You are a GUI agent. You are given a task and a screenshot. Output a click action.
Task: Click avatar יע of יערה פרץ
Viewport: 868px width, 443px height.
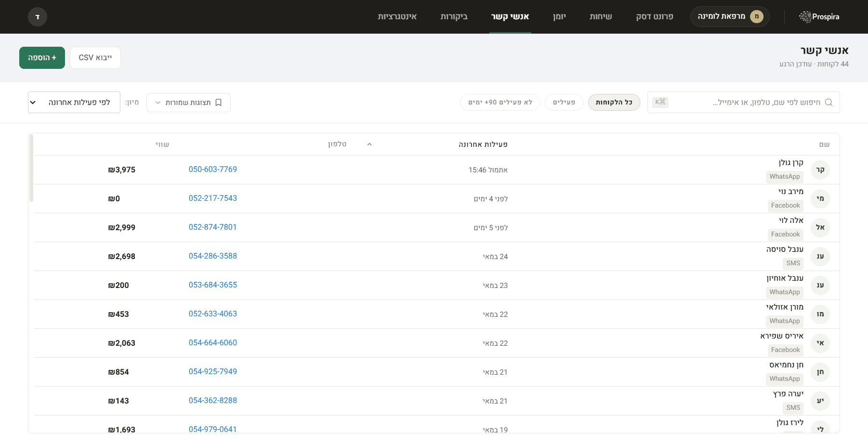pyautogui.click(x=820, y=401)
